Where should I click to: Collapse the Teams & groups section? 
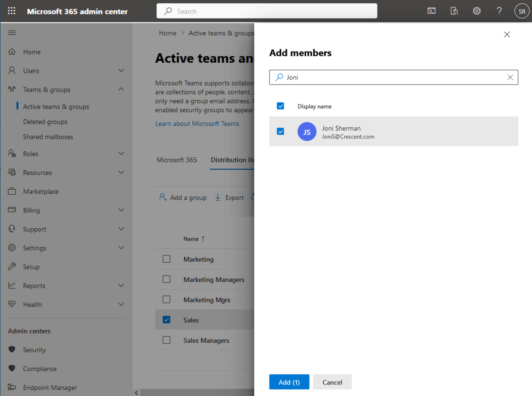[121, 89]
